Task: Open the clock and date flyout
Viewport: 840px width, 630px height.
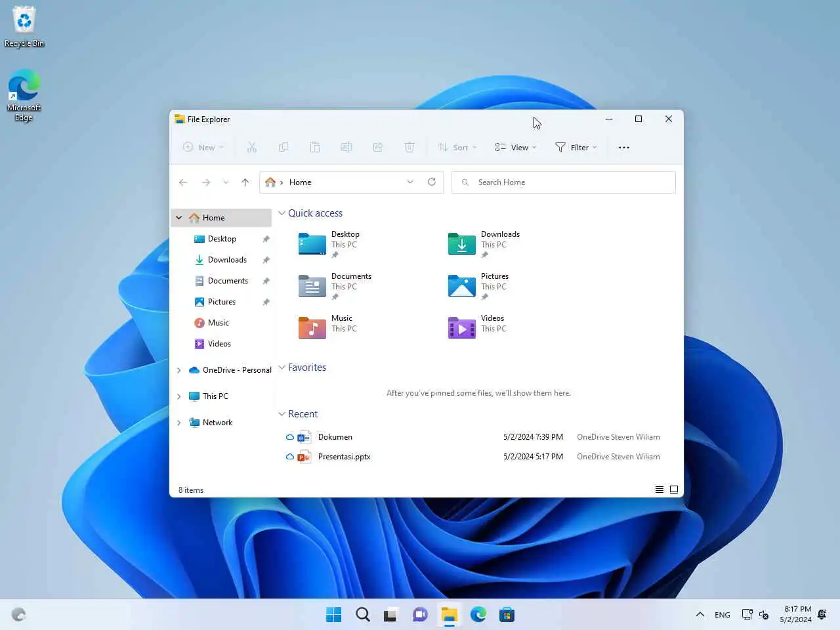Action: 796,614
